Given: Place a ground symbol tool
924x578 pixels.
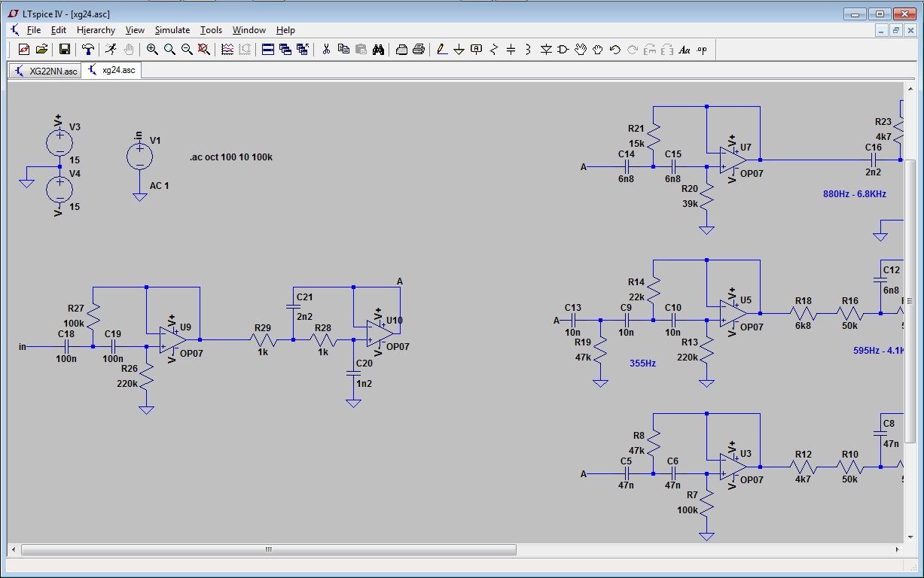Looking at the screenshot, I should coord(459,50).
